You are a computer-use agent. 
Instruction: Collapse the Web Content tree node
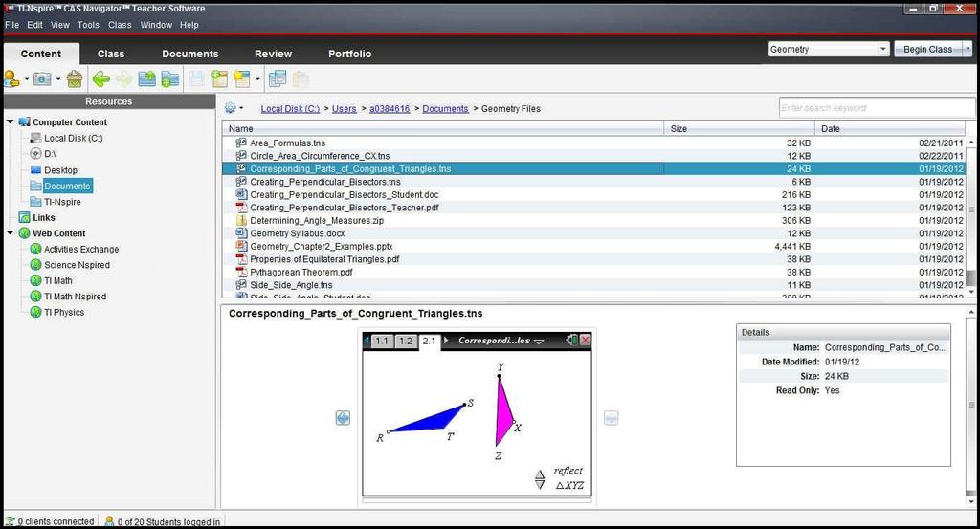pyautogui.click(x=10, y=233)
